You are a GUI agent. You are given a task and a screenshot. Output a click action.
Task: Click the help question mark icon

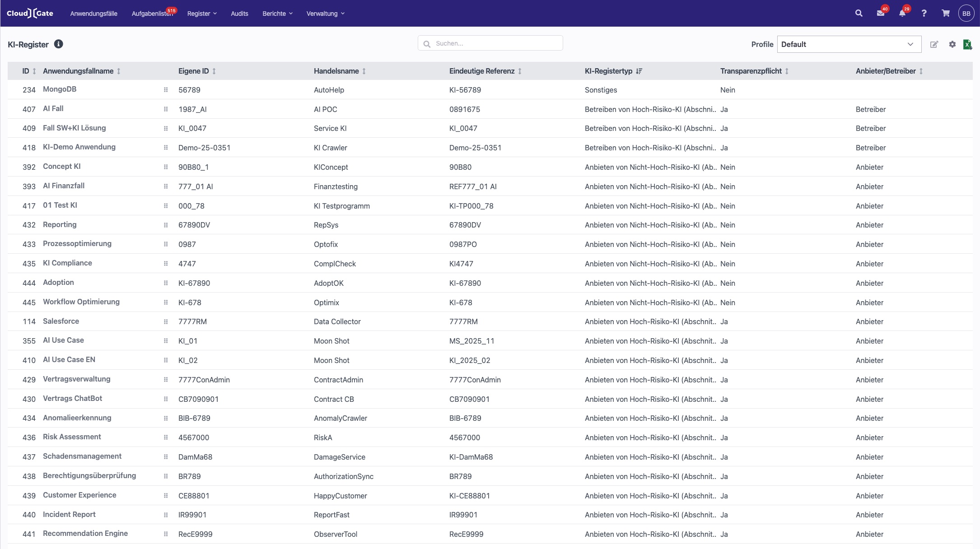[924, 13]
